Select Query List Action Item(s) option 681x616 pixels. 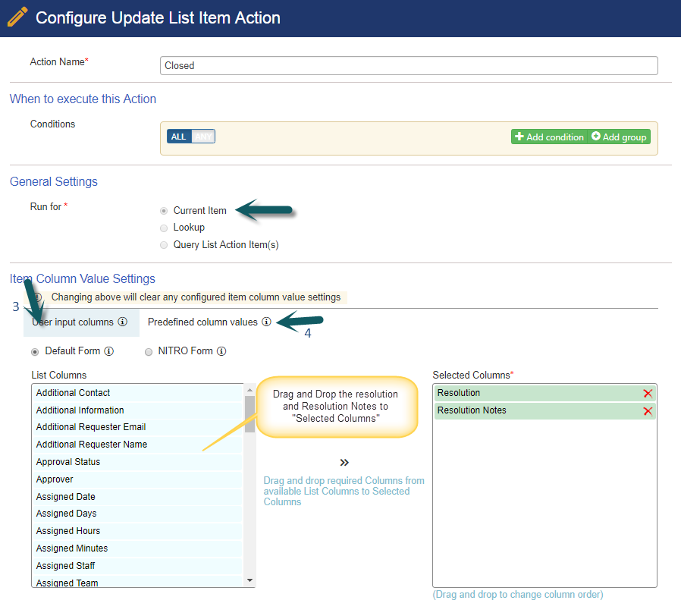[x=164, y=245]
